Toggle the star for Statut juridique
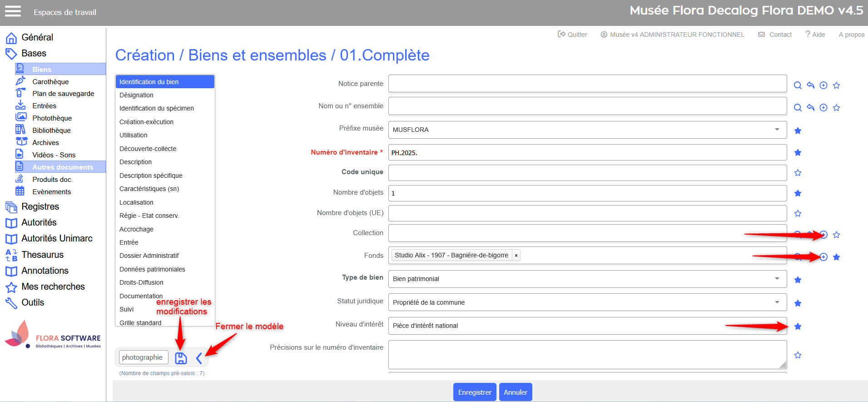This screenshot has width=868, height=402. click(x=798, y=303)
